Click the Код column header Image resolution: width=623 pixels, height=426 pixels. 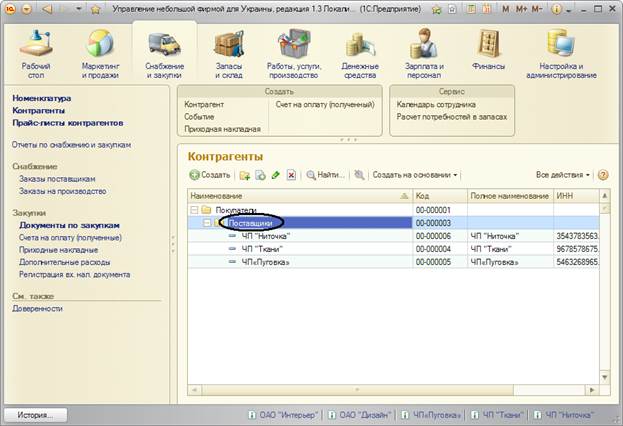coord(440,196)
